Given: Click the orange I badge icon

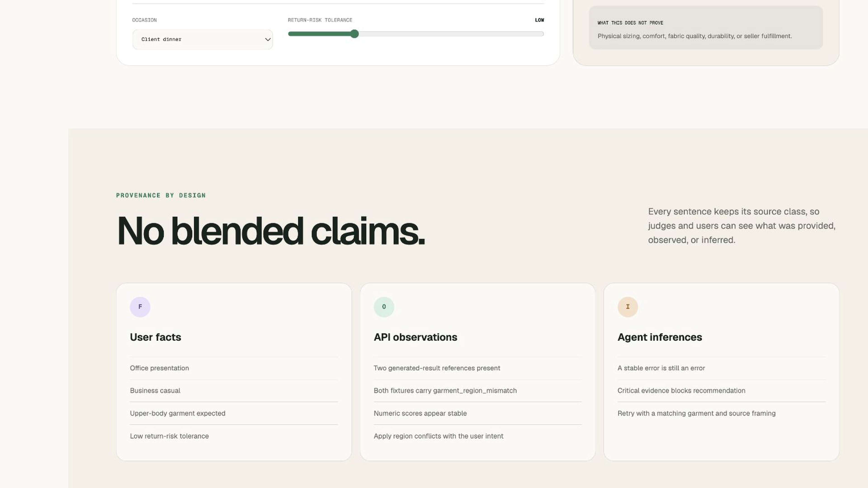Looking at the screenshot, I should pos(627,307).
